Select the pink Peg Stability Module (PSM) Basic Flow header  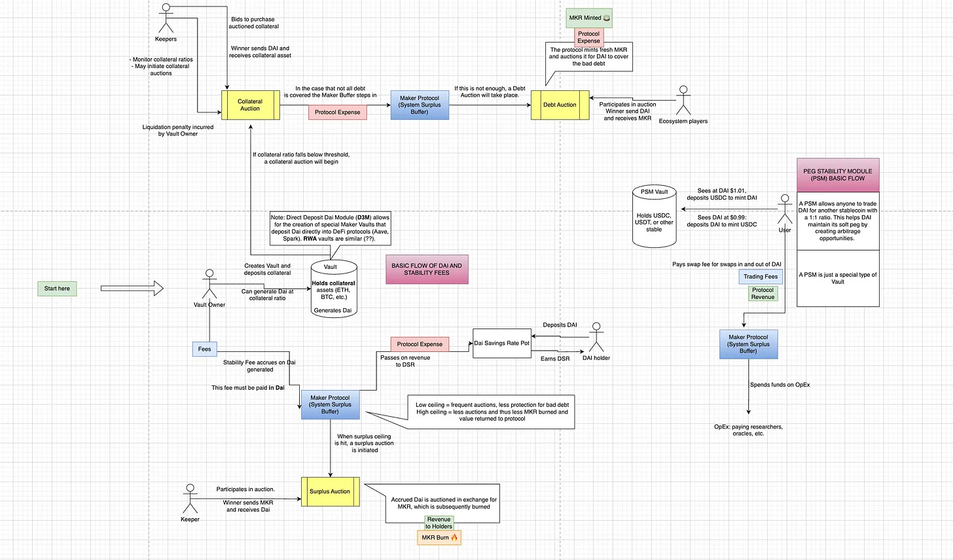tap(838, 175)
